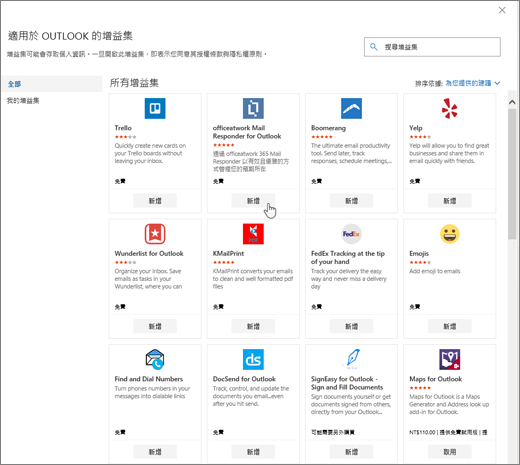The width and height of the screenshot is (520, 465).
Task: Open DocSend for Outlook title
Action: point(244,379)
